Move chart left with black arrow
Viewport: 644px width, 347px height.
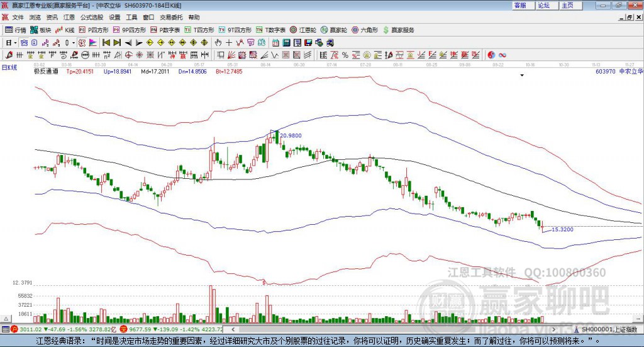(128, 43)
